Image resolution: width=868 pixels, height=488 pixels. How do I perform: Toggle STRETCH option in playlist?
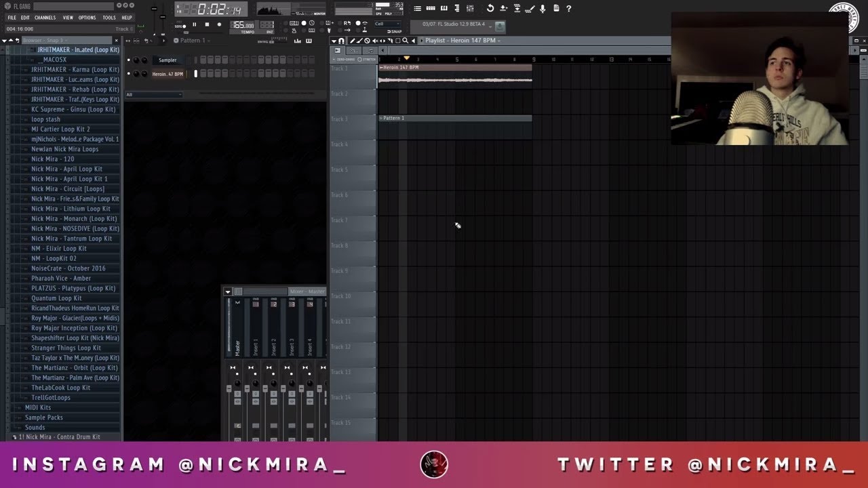(x=368, y=59)
